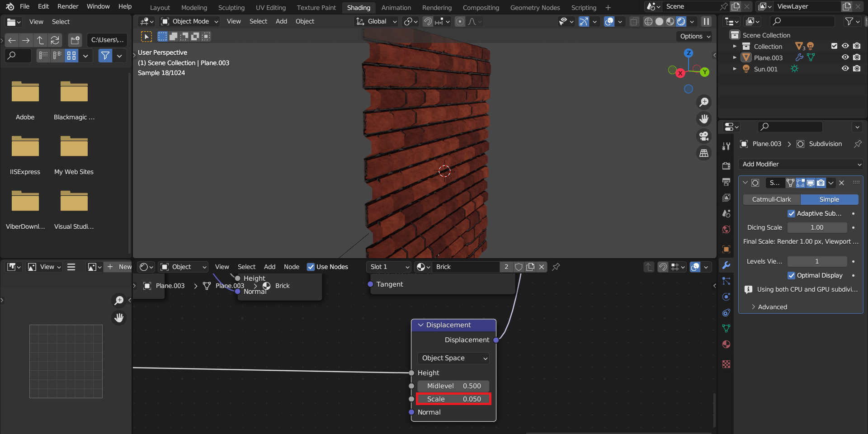868x434 pixels.
Task: Open the Modifier properties wrench tab
Action: tap(726, 265)
